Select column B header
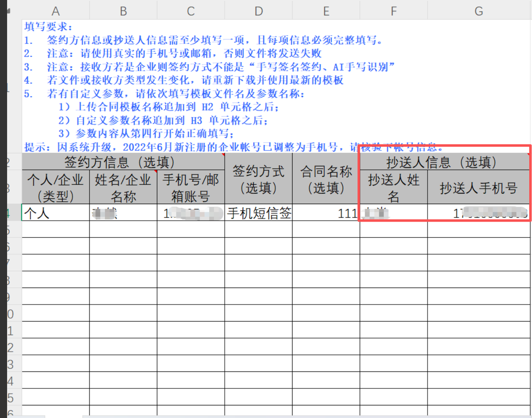This screenshot has height=418, width=532. (x=123, y=11)
